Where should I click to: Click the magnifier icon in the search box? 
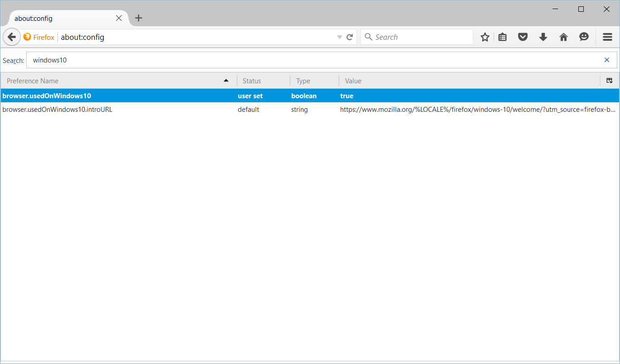[x=369, y=37]
